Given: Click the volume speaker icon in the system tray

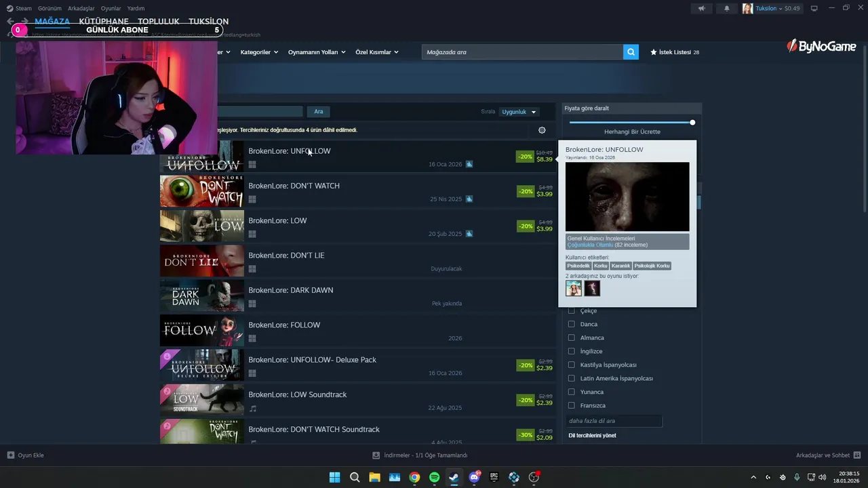Looking at the screenshot, I should pyautogui.click(x=823, y=477).
